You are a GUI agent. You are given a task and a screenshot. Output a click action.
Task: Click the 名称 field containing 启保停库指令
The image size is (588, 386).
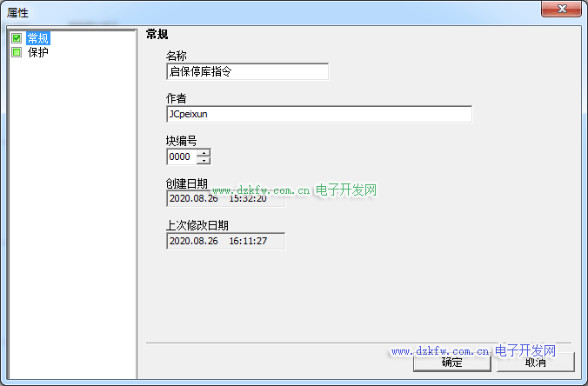[x=247, y=72]
